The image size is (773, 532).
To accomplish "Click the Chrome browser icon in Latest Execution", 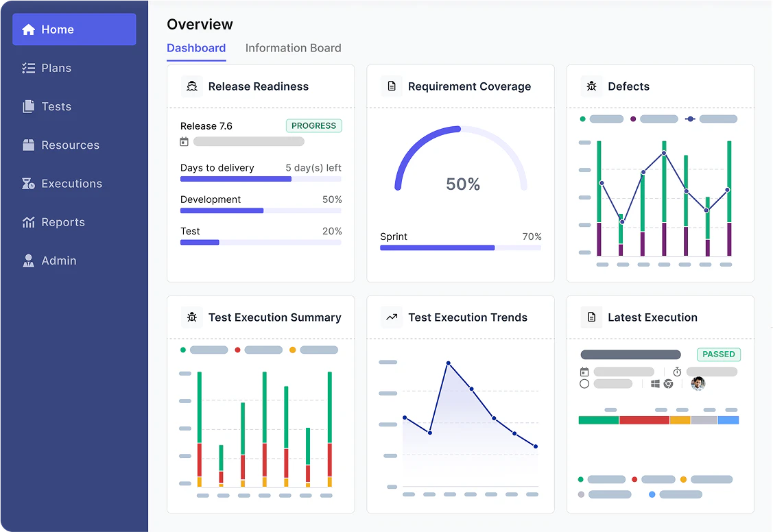I will click(668, 384).
